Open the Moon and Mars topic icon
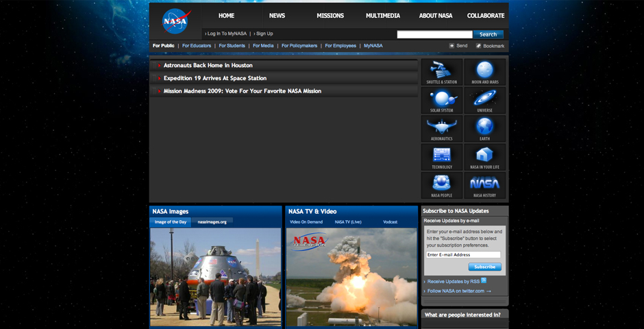This screenshot has width=644, height=329. click(484, 72)
